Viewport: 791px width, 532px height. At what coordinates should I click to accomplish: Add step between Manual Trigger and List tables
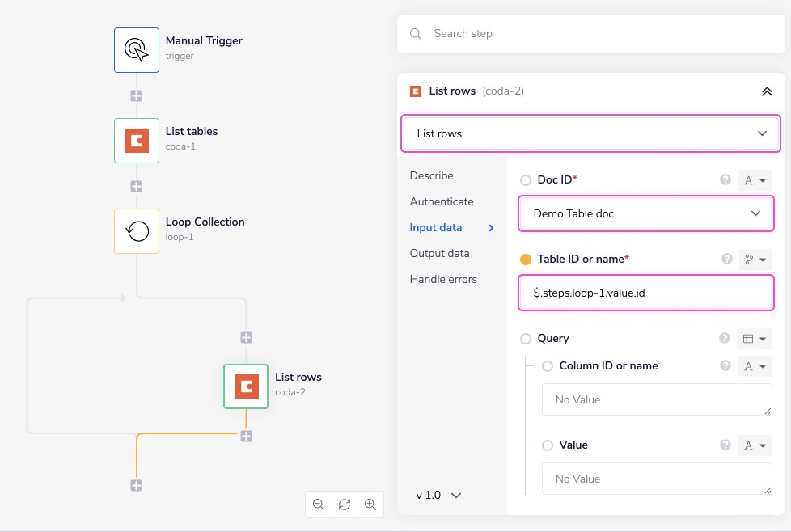pyautogui.click(x=137, y=95)
